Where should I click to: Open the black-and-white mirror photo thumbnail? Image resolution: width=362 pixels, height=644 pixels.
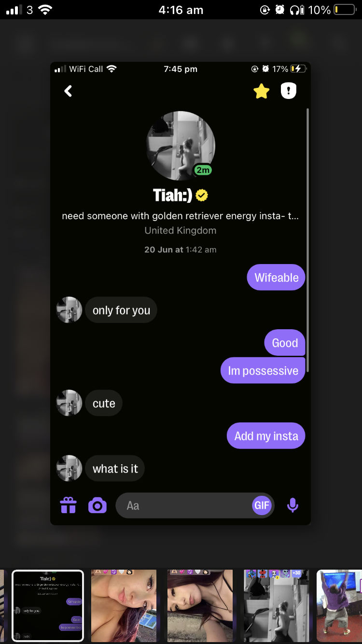[277, 605]
